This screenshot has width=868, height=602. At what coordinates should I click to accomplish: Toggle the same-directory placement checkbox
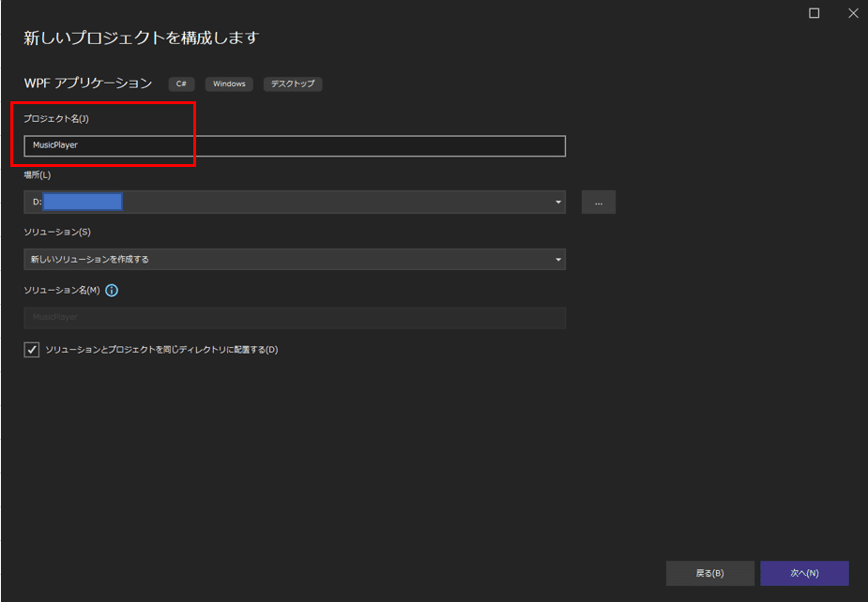[31, 349]
